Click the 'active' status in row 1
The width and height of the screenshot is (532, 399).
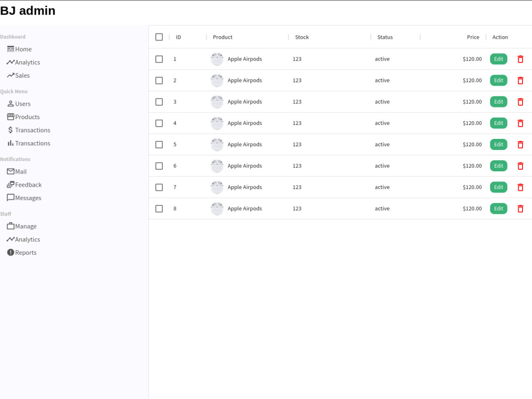click(382, 59)
